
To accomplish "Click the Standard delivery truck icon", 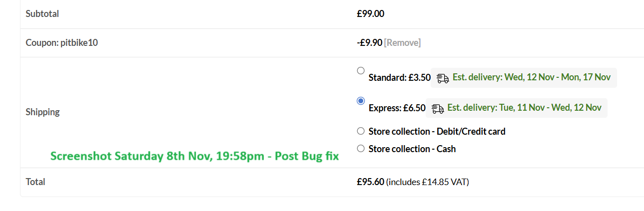I will point(443,78).
